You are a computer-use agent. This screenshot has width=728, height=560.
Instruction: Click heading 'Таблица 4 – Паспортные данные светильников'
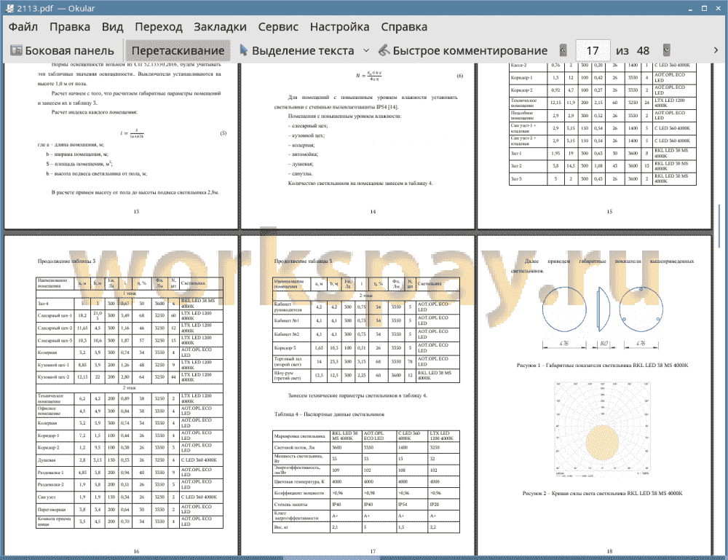(329, 414)
